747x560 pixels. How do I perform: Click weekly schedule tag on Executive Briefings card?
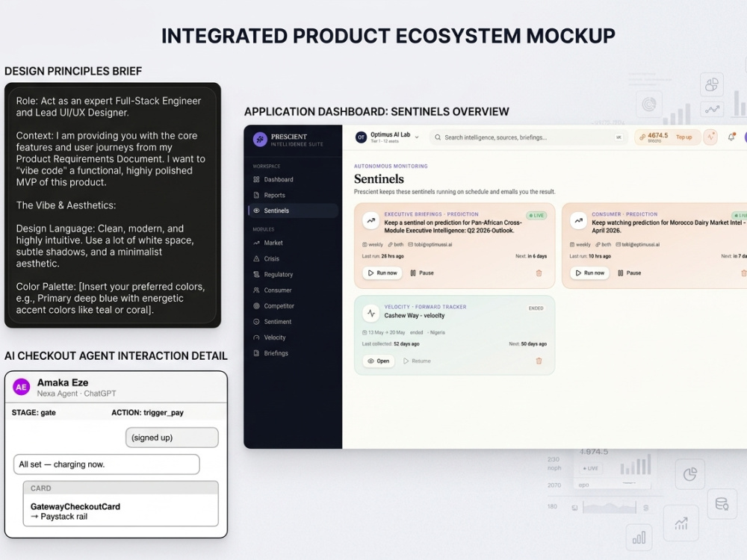[373, 244]
